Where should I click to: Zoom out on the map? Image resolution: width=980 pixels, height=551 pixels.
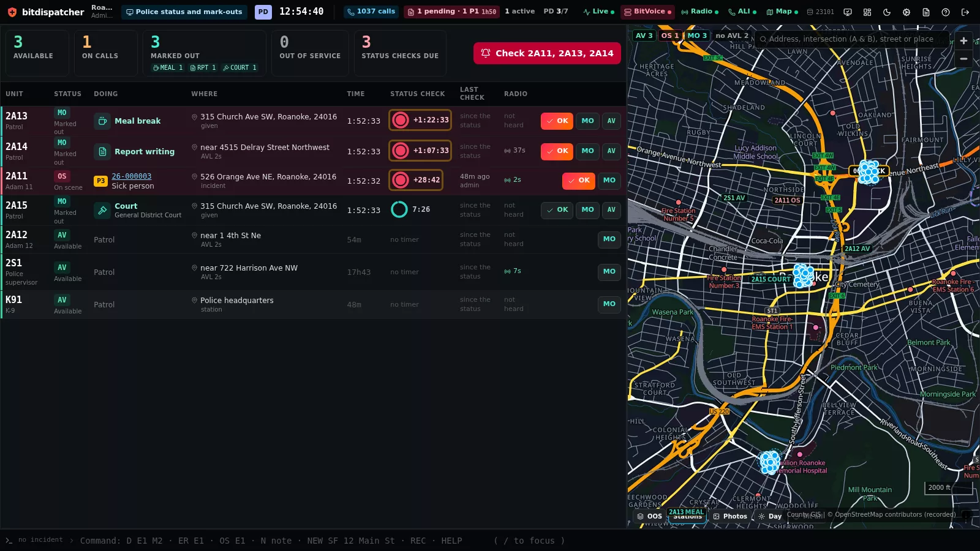pos(963,59)
